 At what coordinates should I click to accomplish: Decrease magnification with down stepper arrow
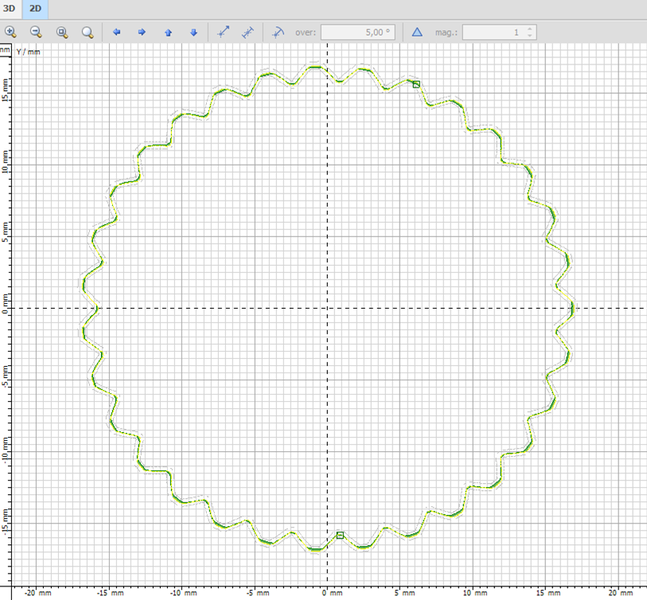530,35
